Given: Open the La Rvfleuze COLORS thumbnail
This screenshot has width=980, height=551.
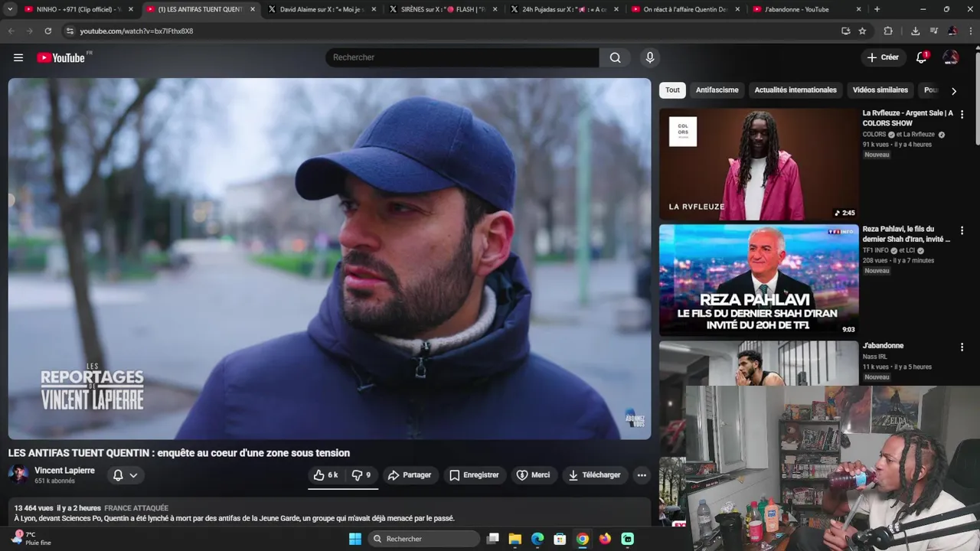Looking at the screenshot, I should pyautogui.click(x=759, y=165).
